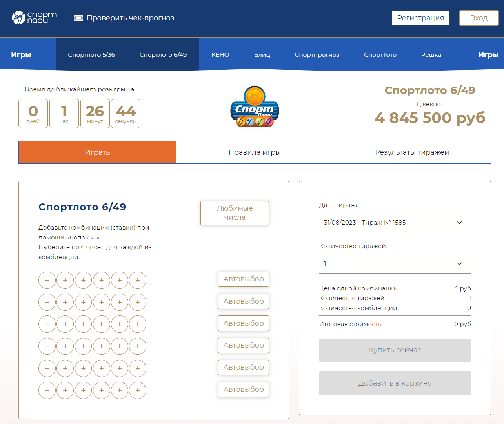Click Автовыбор for the fourth combination
This screenshot has width=504, height=424.
[x=244, y=345]
